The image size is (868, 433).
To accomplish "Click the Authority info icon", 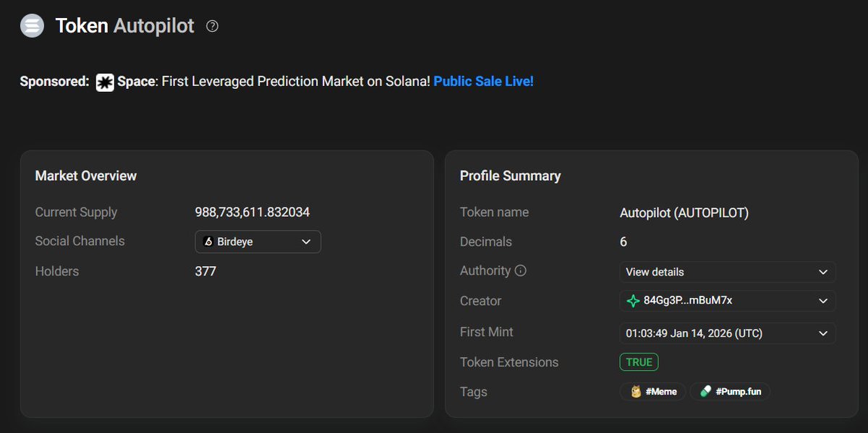I will click(x=520, y=271).
